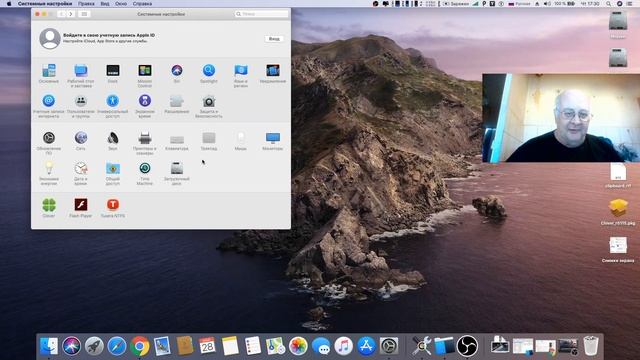Image resolution: width=640 pixels, height=360 pixels.
Task: Click the show-all grid toolbar button
Action: [84, 14]
